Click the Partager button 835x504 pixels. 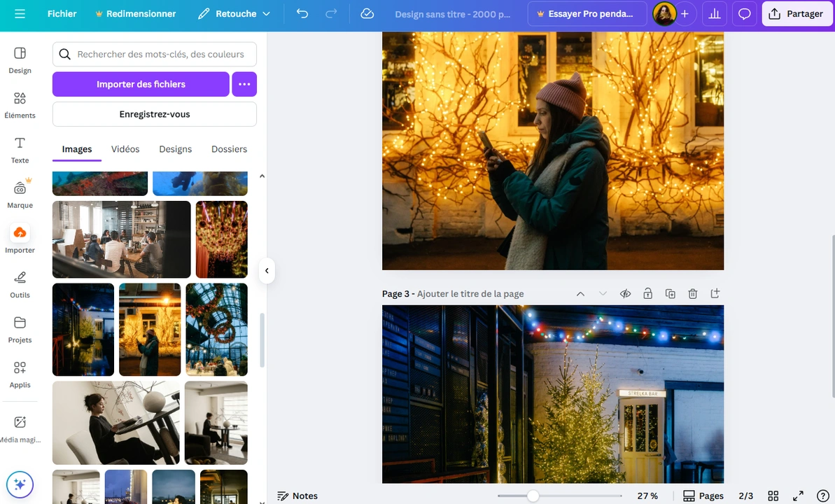click(x=797, y=13)
